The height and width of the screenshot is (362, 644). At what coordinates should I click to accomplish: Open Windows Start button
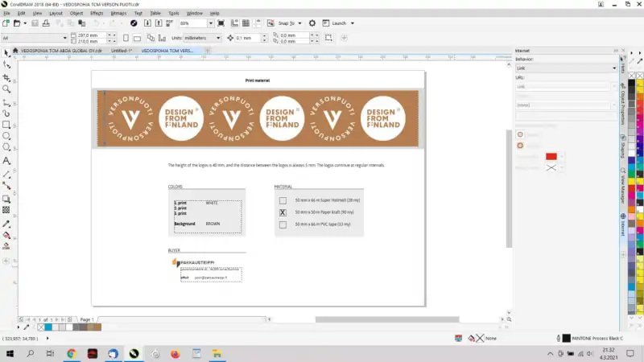tap(10, 354)
